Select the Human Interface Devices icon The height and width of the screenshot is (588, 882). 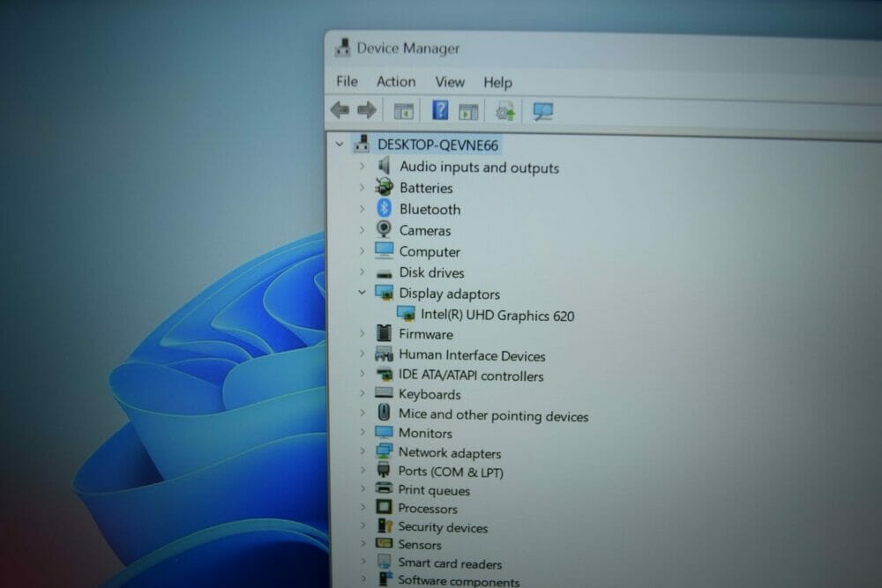(384, 354)
